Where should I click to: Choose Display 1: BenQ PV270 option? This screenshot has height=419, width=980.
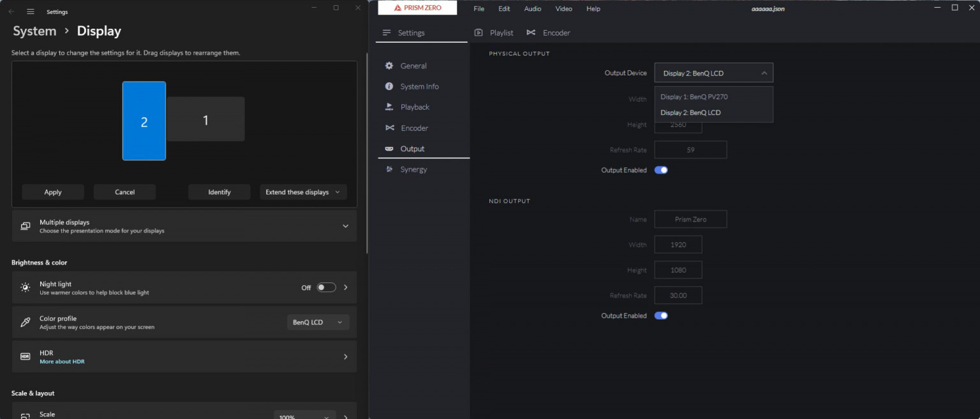coord(694,97)
